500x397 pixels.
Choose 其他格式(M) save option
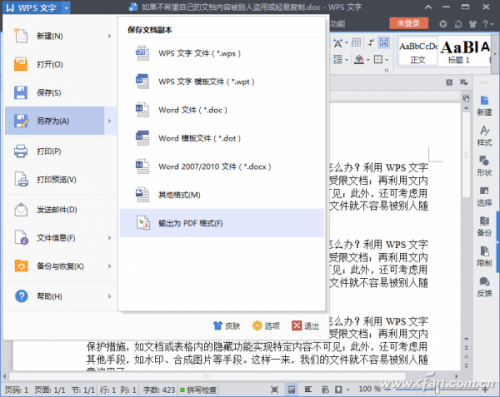click(222, 195)
